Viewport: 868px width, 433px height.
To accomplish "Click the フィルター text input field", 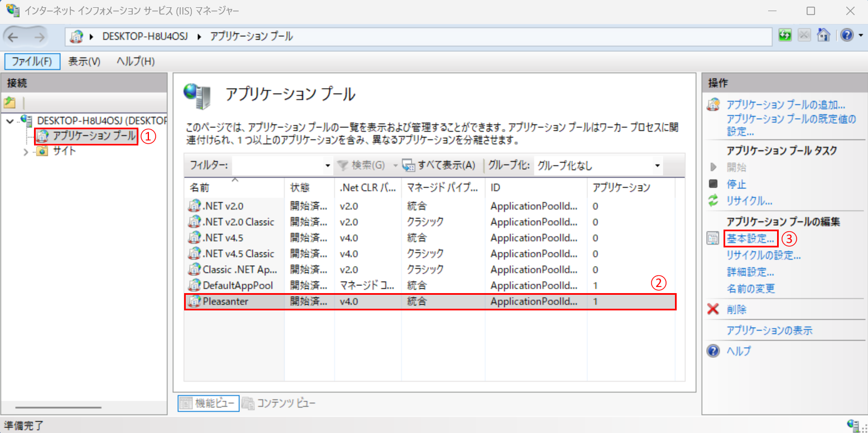I will 277,165.
